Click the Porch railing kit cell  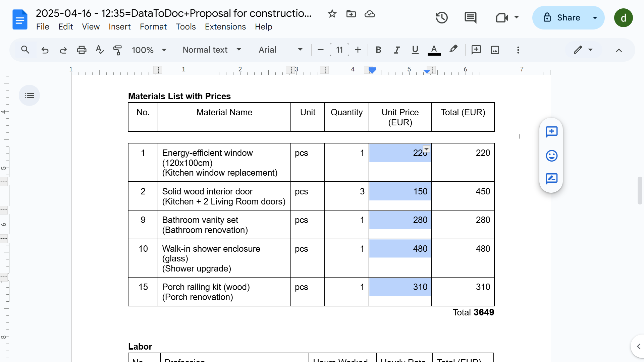tap(224, 292)
